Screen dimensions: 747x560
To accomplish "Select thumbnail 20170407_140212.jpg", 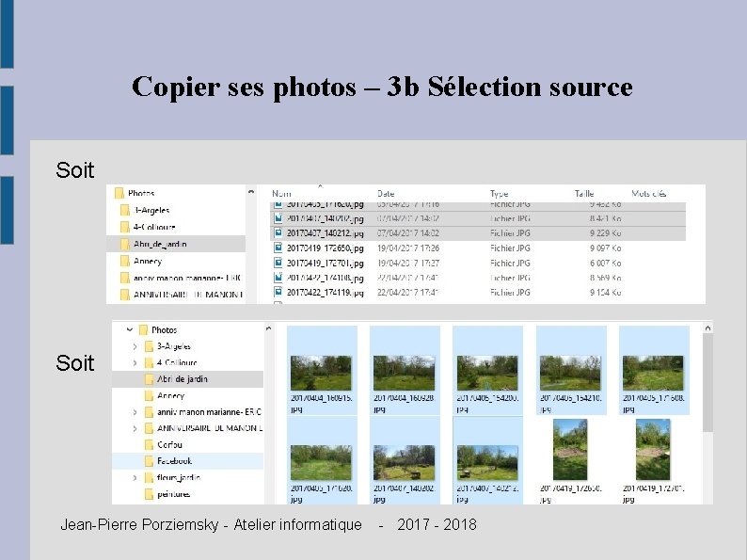I will [x=487, y=462].
